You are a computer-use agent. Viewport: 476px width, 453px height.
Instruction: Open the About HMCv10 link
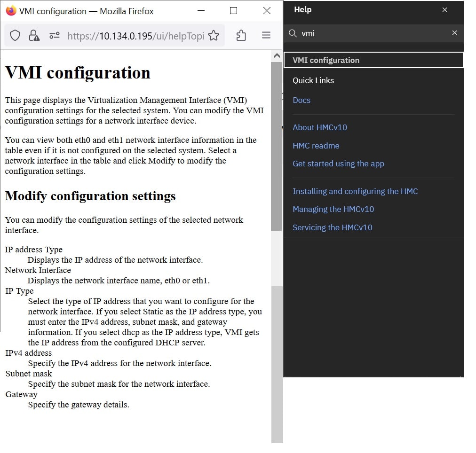click(320, 127)
